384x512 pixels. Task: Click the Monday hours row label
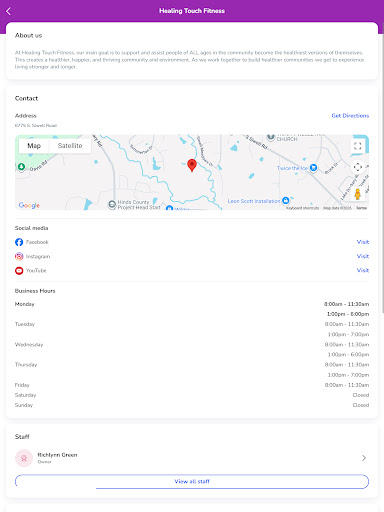click(24, 304)
